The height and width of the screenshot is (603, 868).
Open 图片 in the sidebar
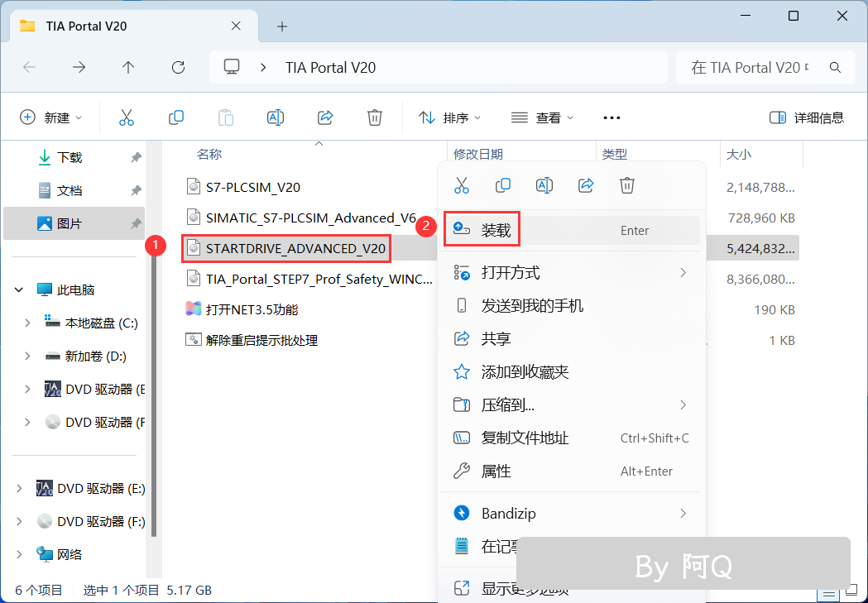74,223
